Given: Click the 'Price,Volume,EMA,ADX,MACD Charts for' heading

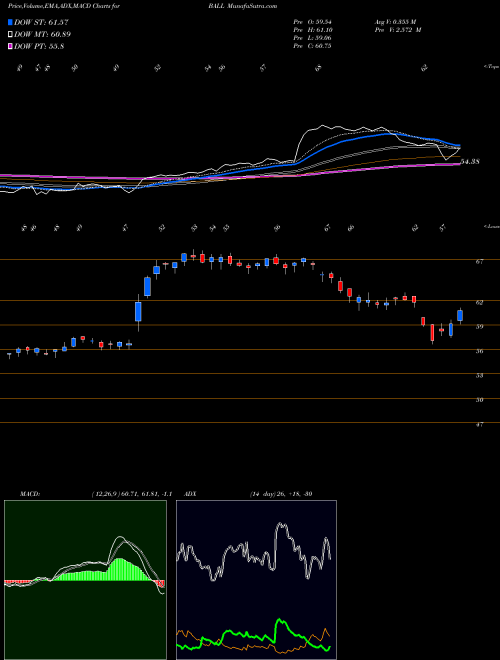Looking at the screenshot, I should (64, 6).
